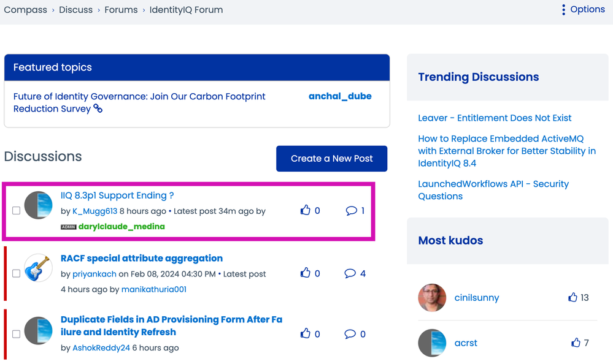
Task: Click the comment bubble icon on RACF post
Action: pos(350,273)
